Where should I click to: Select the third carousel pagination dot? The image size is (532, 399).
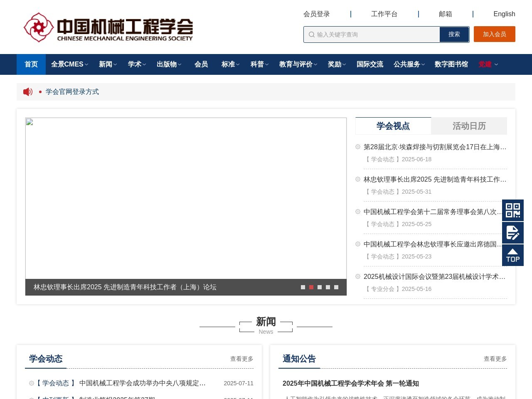(320, 287)
